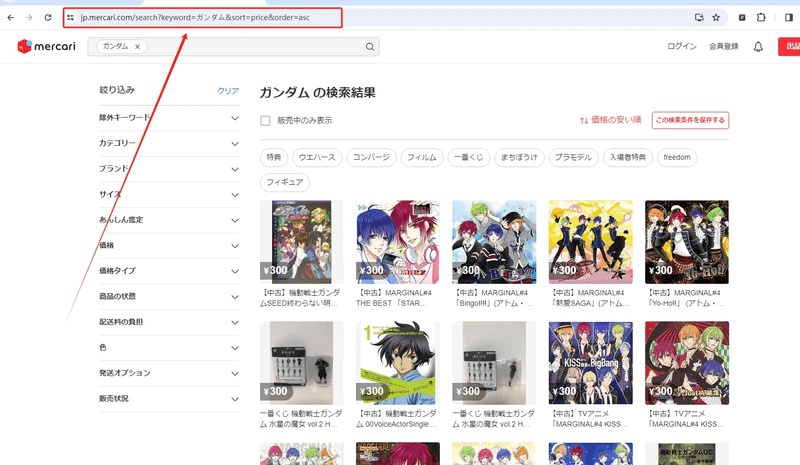Open MARGINAL#4 THE BEST STAR item thumbnail
This screenshot has width=800, height=465.
[x=397, y=242]
